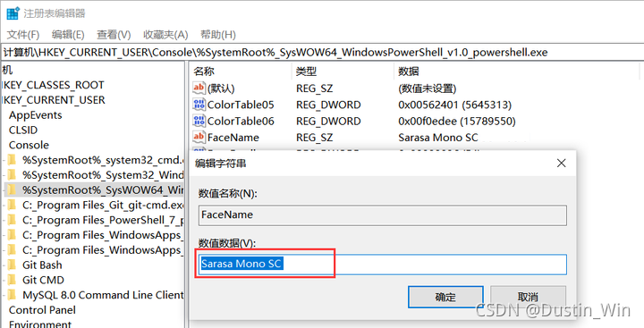Click the ColorTable05 DWORD value icon
Screen dimensions: 644x328
pos(199,105)
